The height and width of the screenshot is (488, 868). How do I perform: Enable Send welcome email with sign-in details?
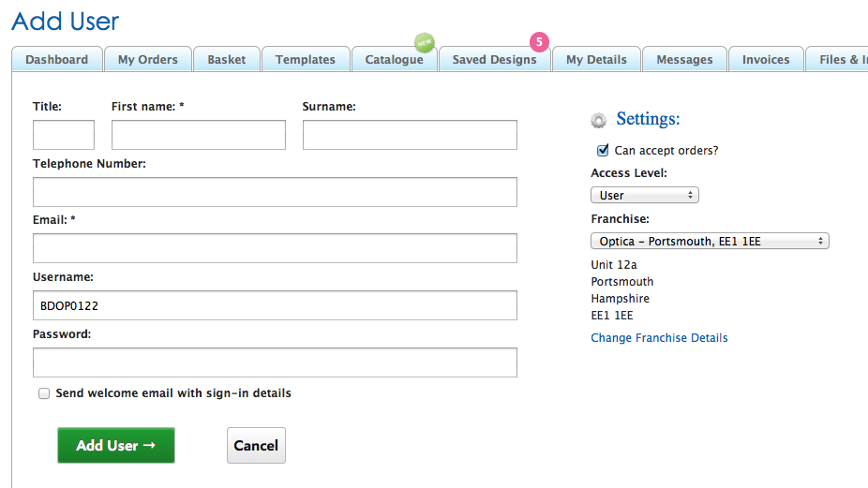[44, 393]
